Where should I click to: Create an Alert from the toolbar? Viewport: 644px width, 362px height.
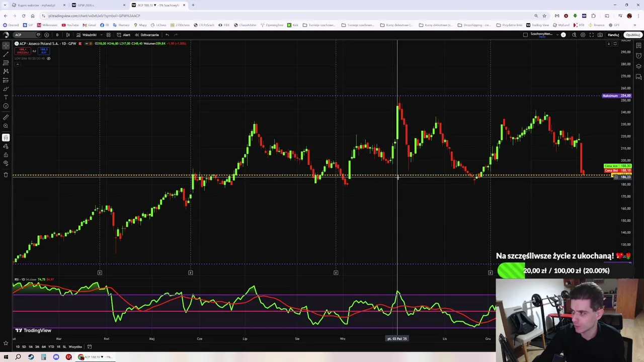click(123, 35)
